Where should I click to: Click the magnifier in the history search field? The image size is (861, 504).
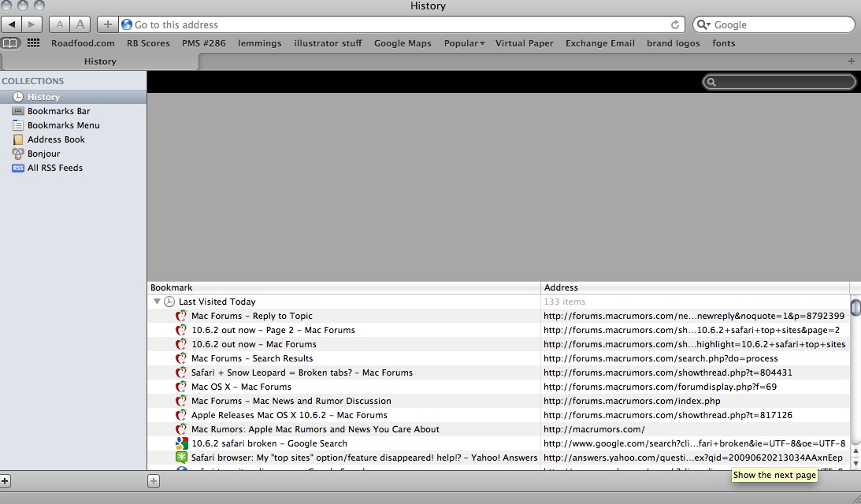point(711,83)
